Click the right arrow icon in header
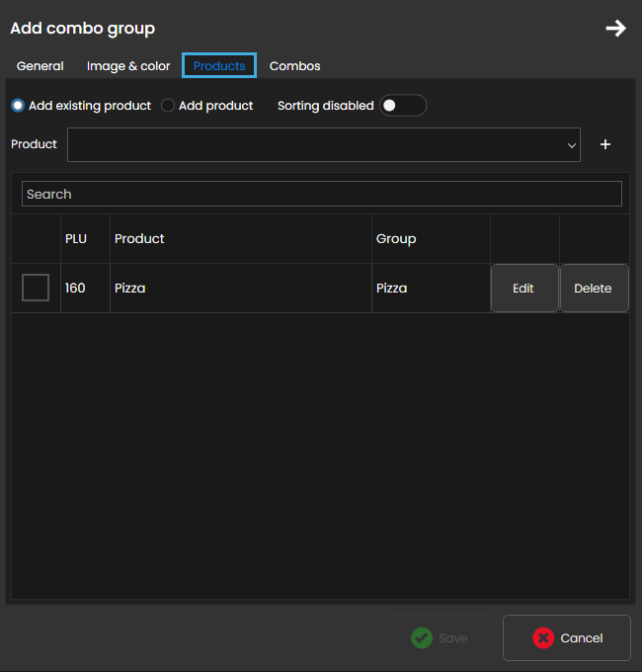This screenshot has width=642, height=672. click(x=615, y=29)
